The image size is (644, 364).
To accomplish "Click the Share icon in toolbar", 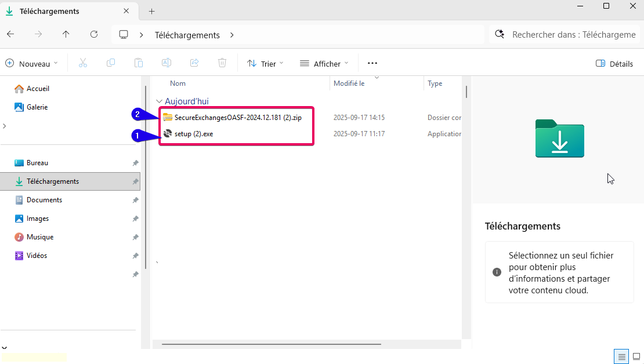I will pos(194,63).
